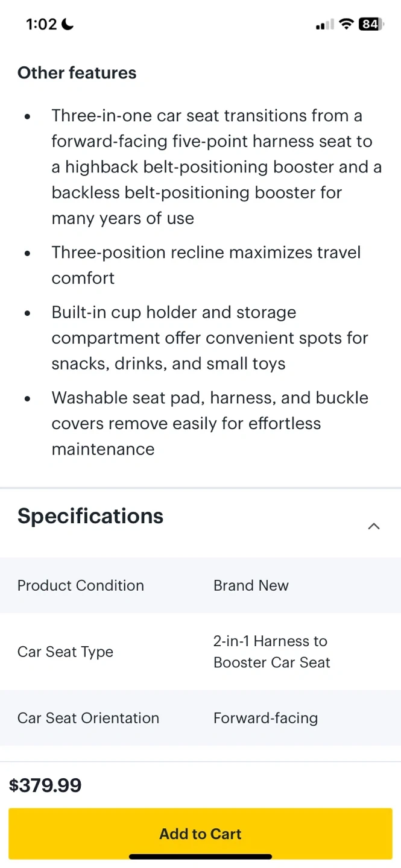Tap the cellular signal bars icon
401x868 pixels.
[324, 25]
